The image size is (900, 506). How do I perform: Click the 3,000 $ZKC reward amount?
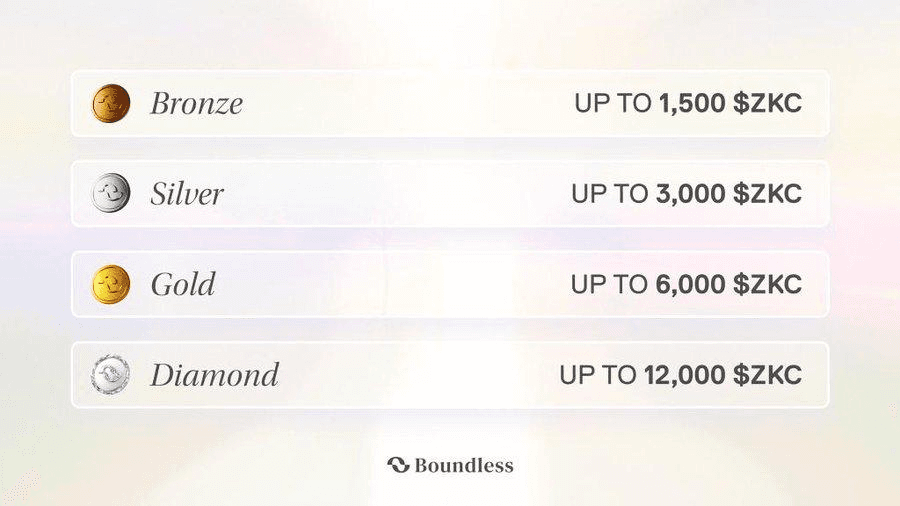click(x=728, y=194)
